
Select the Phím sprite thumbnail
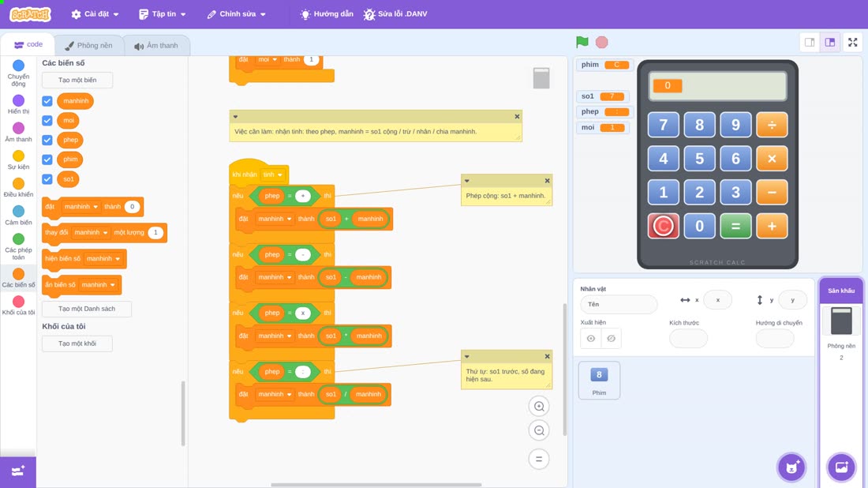[599, 381]
